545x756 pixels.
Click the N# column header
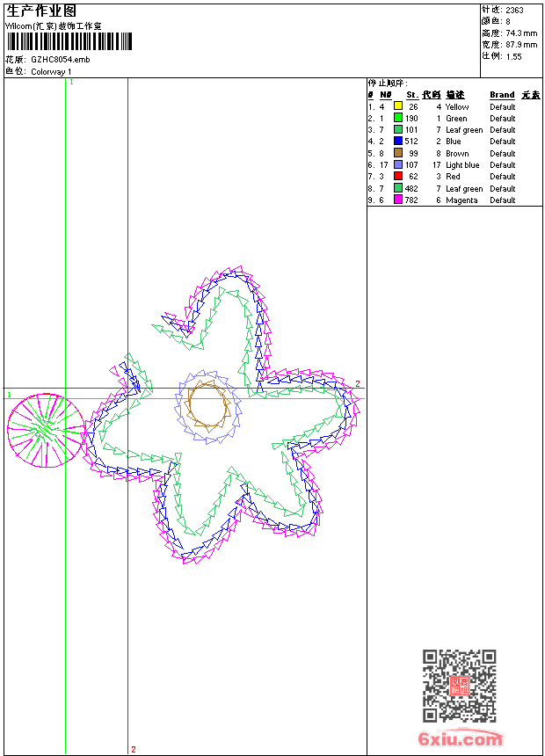[x=385, y=95]
